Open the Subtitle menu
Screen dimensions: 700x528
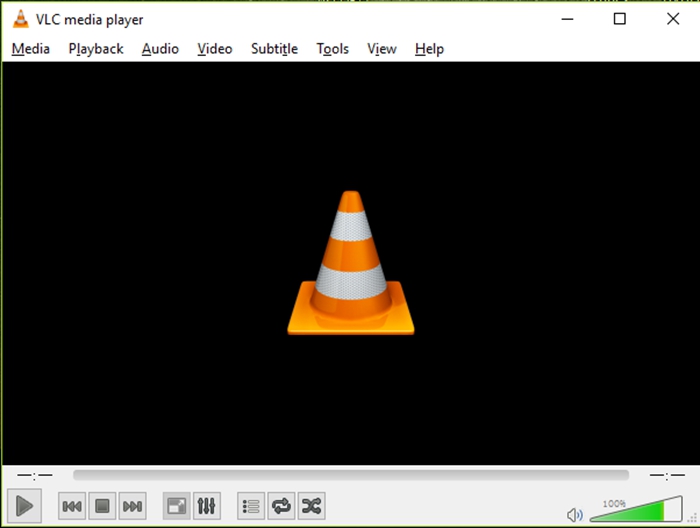pyautogui.click(x=274, y=48)
